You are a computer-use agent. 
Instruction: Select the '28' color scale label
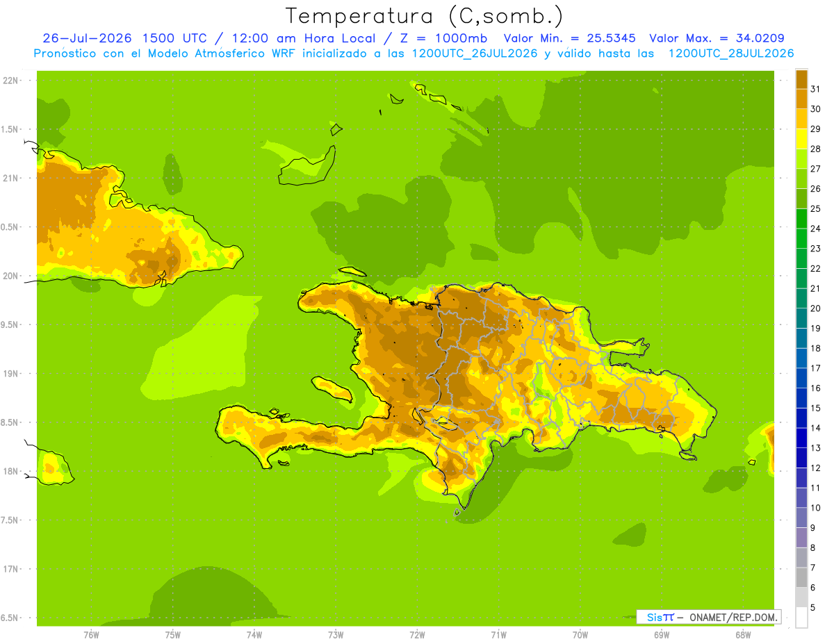click(x=815, y=149)
